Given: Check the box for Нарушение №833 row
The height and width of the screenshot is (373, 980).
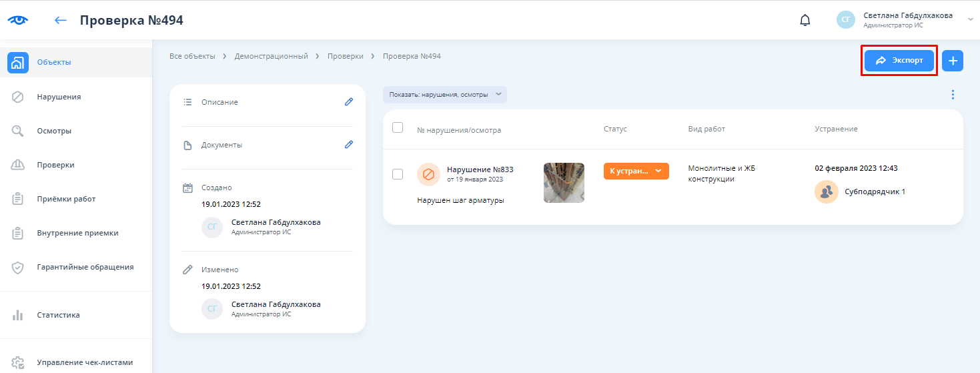Looking at the screenshot, I should click(x=398, y=174).
